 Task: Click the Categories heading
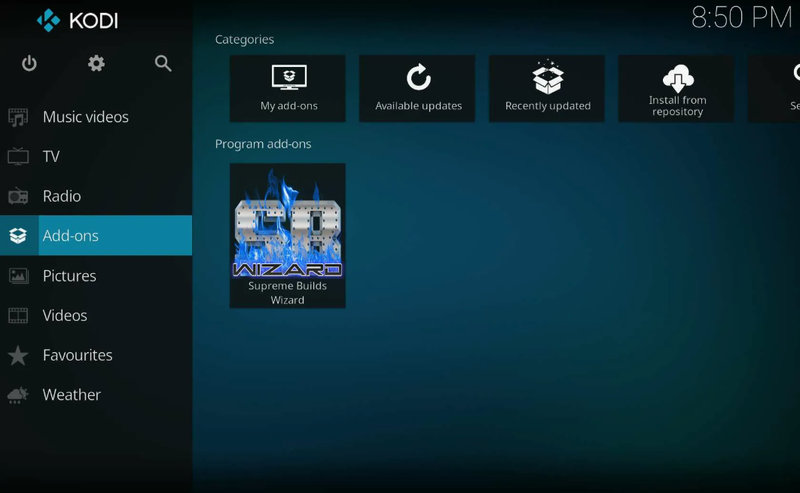tap(244, 39)
